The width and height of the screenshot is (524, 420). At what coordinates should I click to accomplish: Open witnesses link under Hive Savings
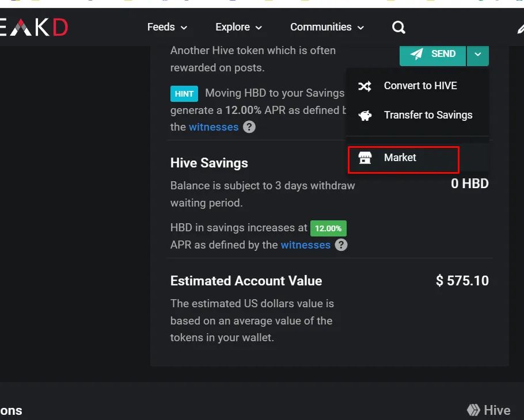click(305, 245)
